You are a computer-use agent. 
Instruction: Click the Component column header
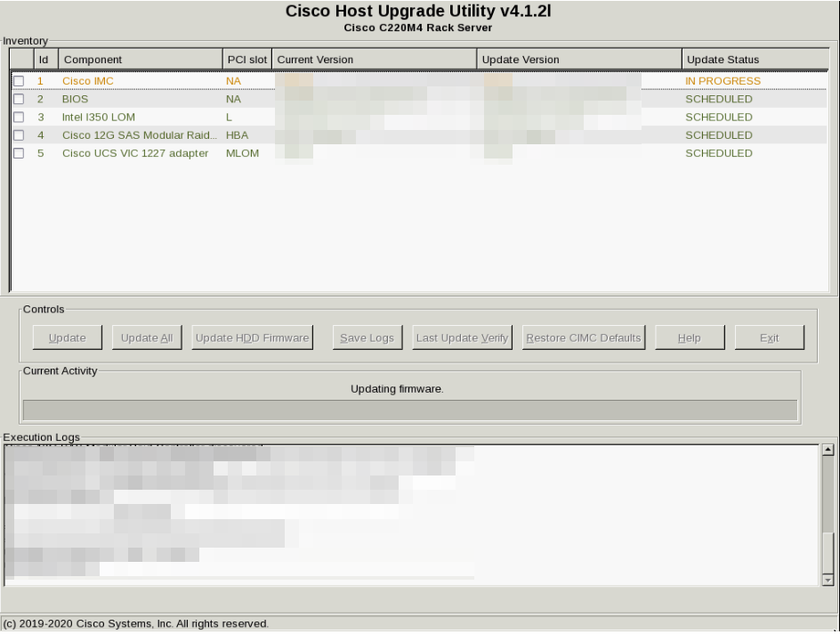[141, 60]
